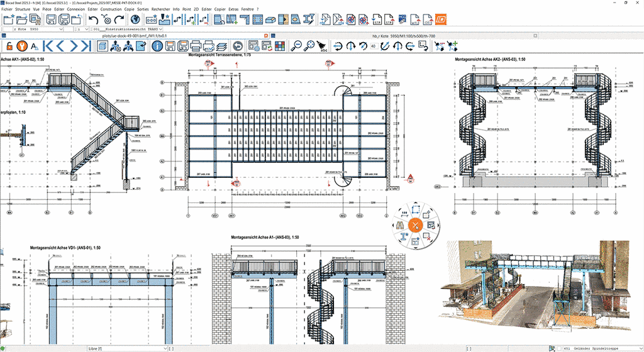Click the blue info circle icon
644x352 pixels.
(x=157, y=46)
